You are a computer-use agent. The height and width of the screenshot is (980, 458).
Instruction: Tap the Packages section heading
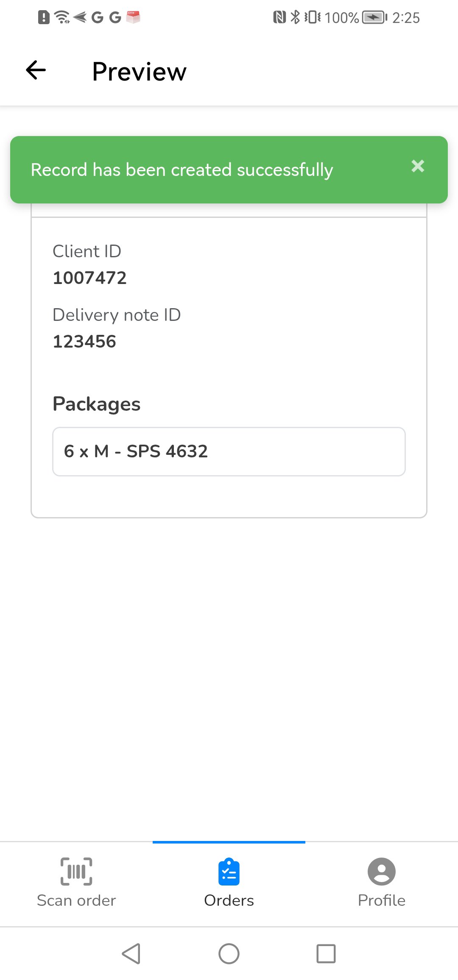(96, 404)
